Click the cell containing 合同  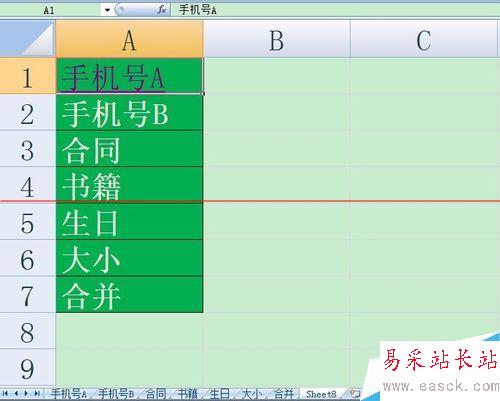[129, 149]
